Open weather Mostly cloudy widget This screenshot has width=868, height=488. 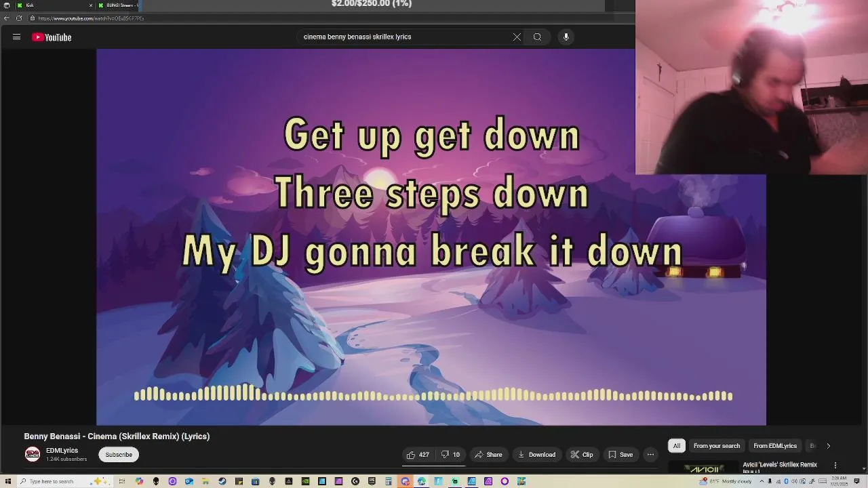[726, 481]
